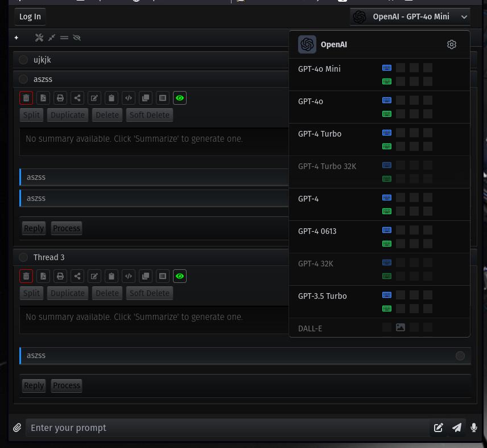Toggle blue keyboard icon for GPT-4o Mini

387,68
